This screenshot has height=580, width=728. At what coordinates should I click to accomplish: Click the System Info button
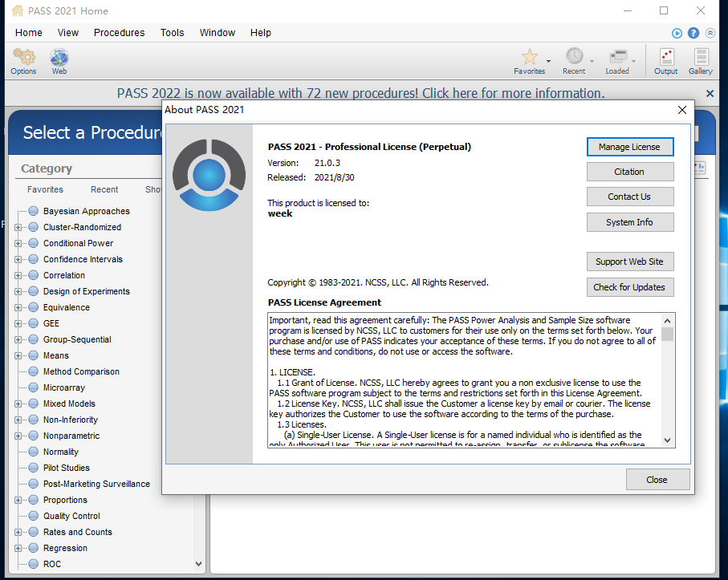pos(630,222)
